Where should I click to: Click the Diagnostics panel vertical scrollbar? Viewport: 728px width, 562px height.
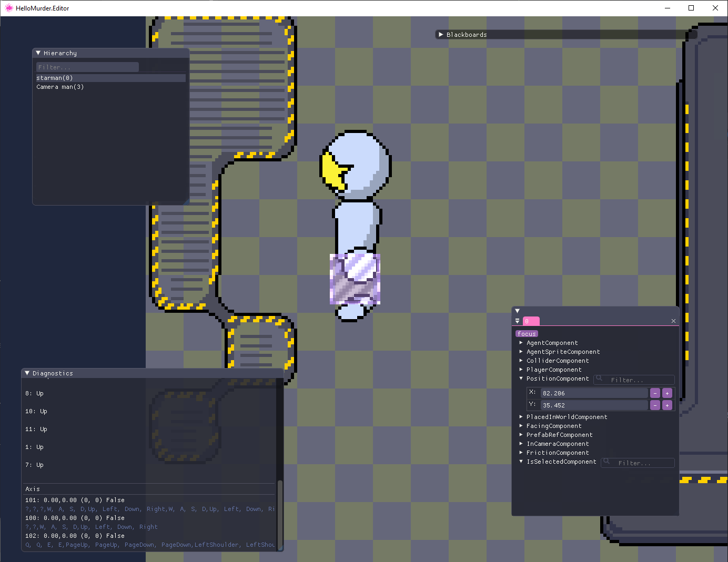[x=280, y=514]
